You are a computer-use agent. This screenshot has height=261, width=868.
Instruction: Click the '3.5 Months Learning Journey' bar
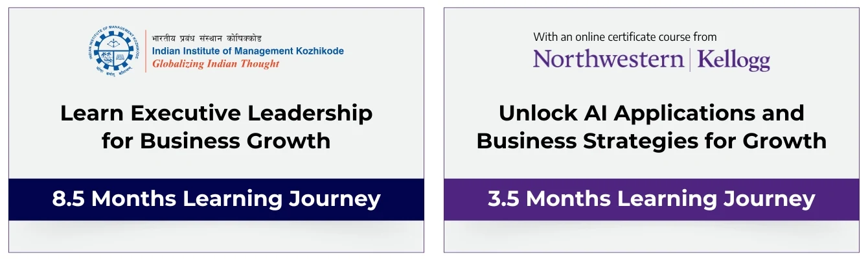click(652, 199)
